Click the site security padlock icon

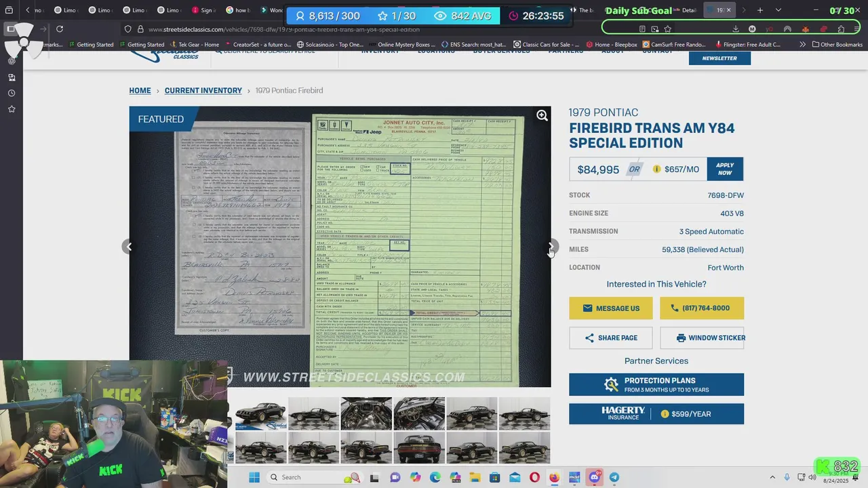[x=140, y=29]
